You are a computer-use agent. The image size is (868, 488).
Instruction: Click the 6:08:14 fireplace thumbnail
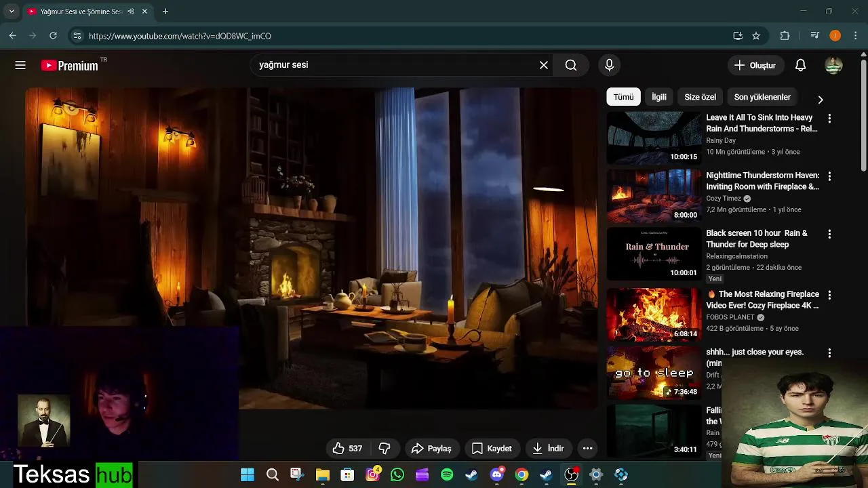[654, 314]
